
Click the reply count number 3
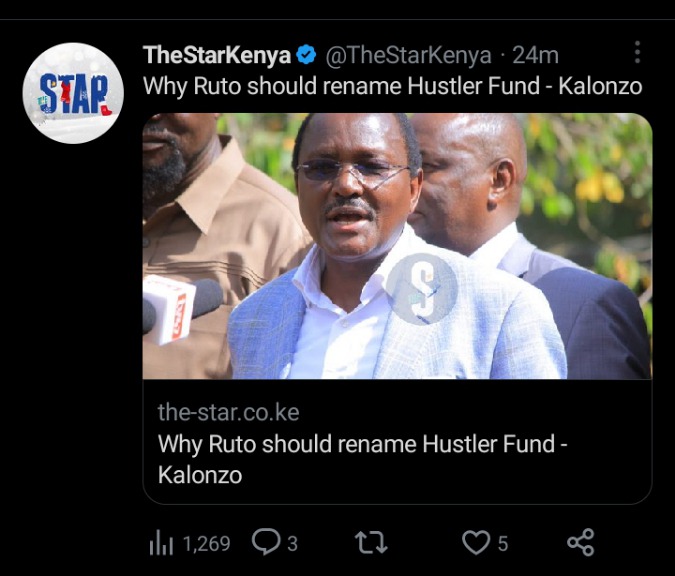(x=292, y=544)
